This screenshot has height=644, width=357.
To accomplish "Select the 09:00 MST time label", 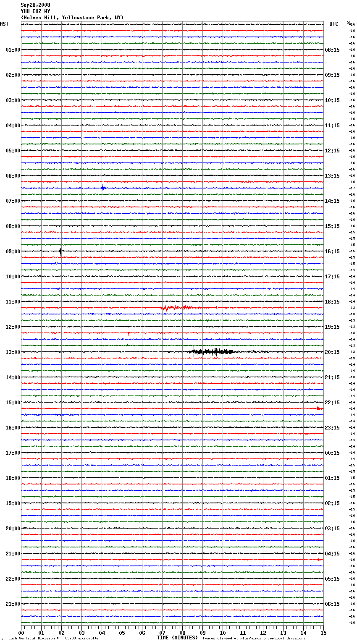I will tap(13, 251).
